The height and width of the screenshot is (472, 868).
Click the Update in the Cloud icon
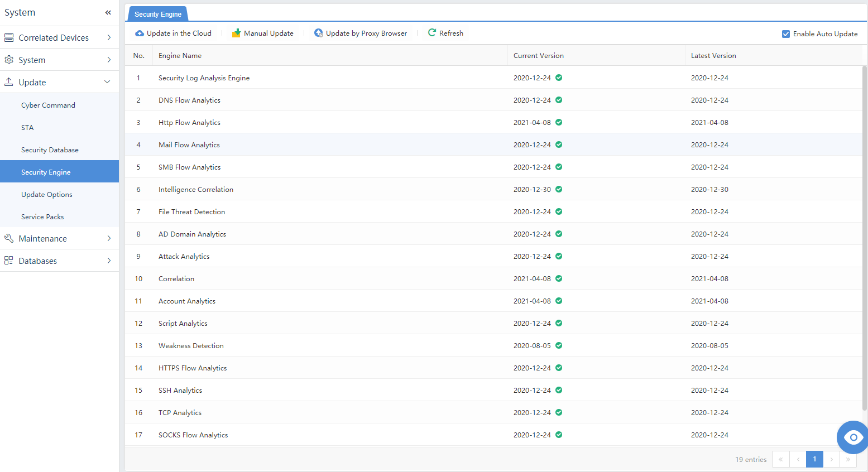[140, 33]
